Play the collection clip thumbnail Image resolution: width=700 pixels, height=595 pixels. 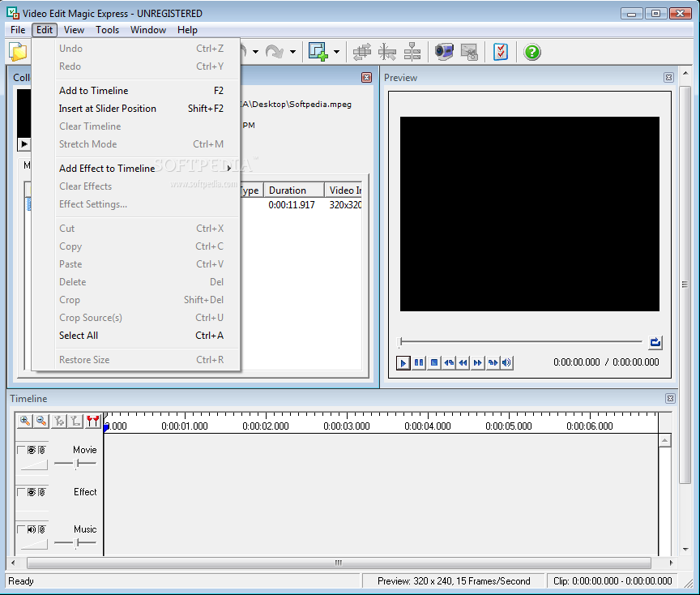coord(24,143)
